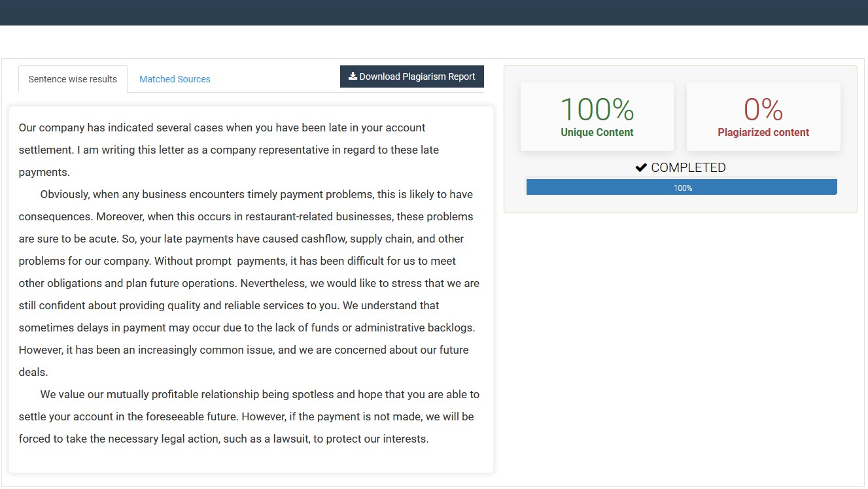
Task: Switch to the Sentence wise results tab
Action: tap(73, 79)
